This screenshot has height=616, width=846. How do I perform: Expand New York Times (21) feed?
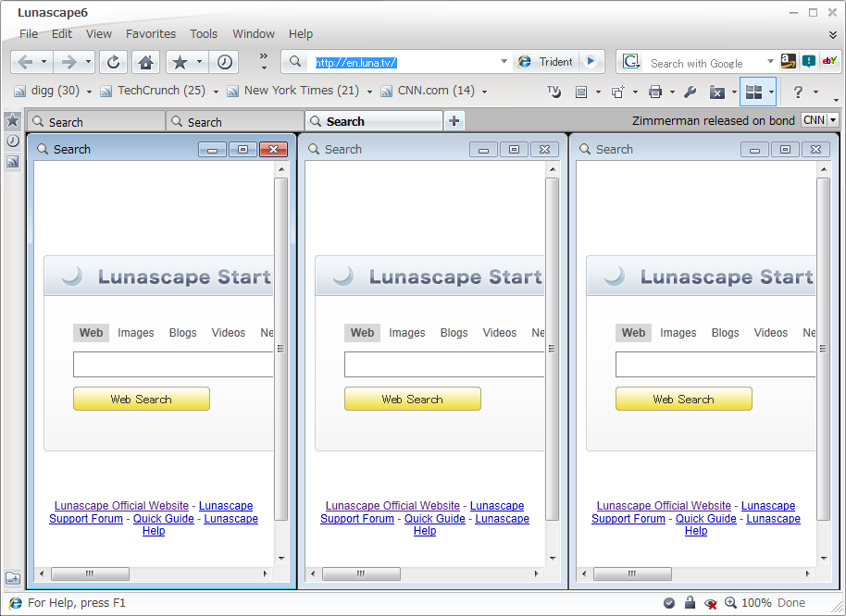[x=369, y=92]
